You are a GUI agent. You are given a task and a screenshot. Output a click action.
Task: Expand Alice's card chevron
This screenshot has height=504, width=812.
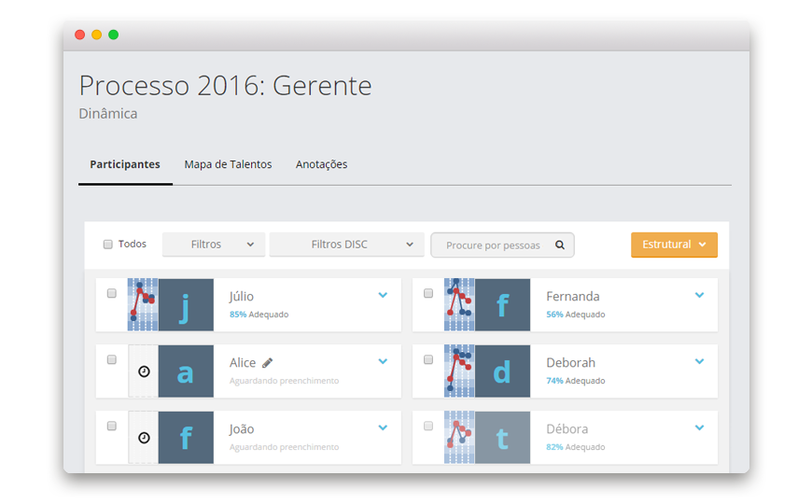tap(383, 361)
